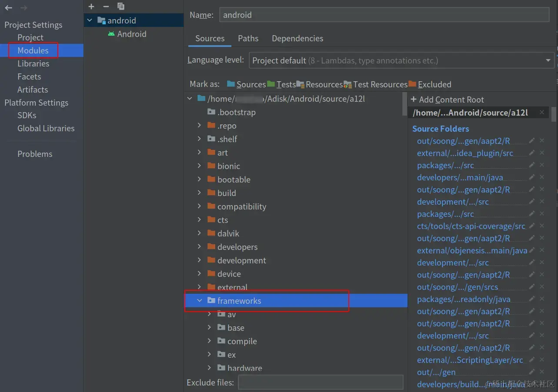Expand the base folder under frameworks
The width and height of the screenshot is (558, 392).
[209, 328]
